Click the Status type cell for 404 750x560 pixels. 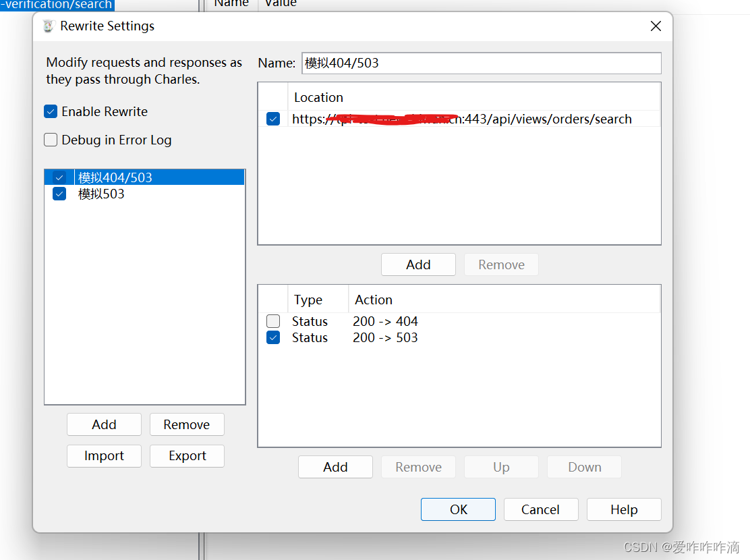click(x=310, y=321)
